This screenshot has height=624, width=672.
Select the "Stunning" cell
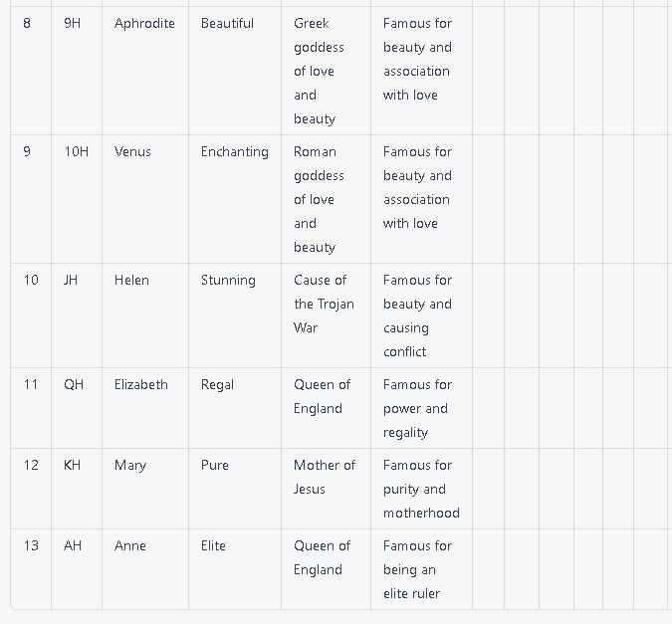coord(228,281)
